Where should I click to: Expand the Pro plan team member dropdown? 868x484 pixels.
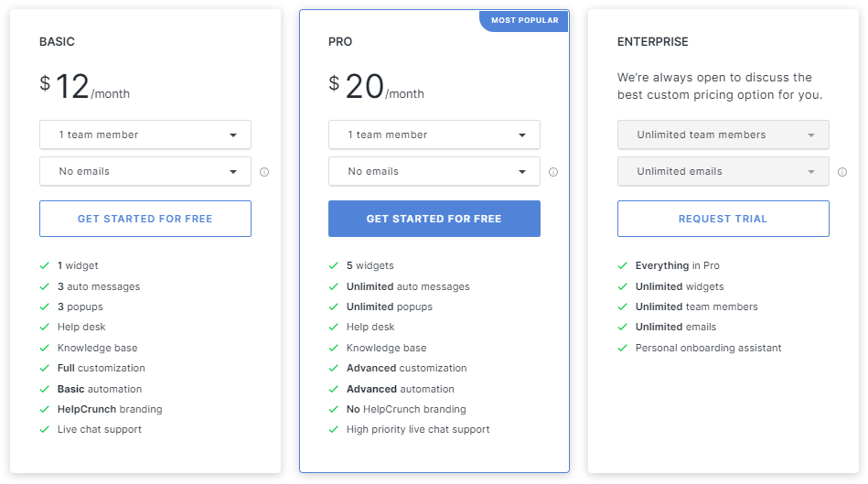pos(434,134)
